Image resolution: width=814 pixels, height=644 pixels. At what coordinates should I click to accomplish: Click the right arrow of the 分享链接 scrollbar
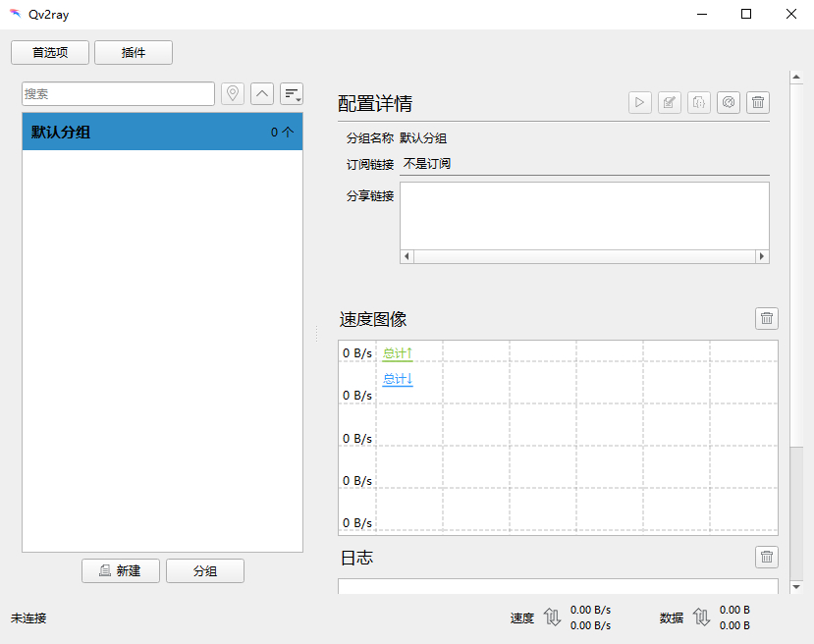[x=762, y=256]
